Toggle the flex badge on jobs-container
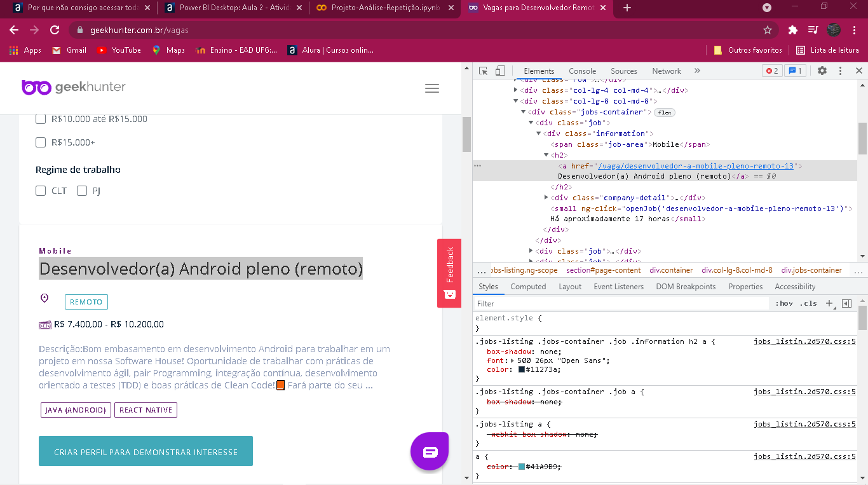 pyautogui.click(x=665, y=113)
